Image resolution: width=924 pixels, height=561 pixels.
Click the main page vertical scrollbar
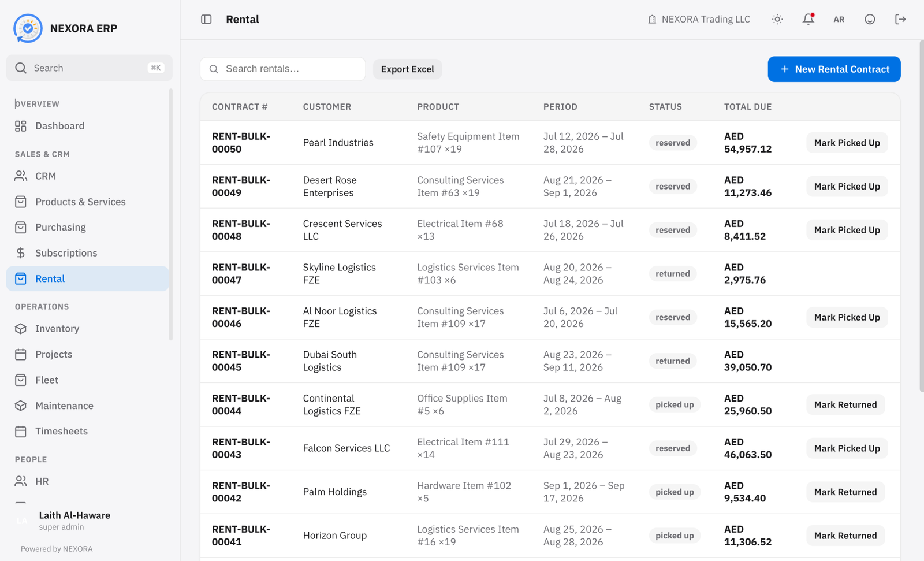click(922, 217)
